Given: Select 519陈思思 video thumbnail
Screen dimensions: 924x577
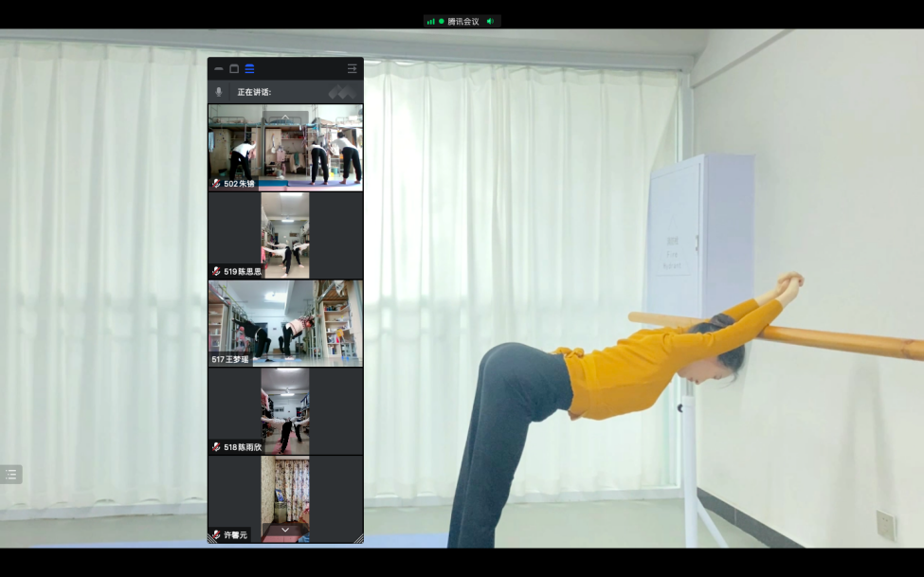Looking at the screenshot, I should [x=285, y=235].
